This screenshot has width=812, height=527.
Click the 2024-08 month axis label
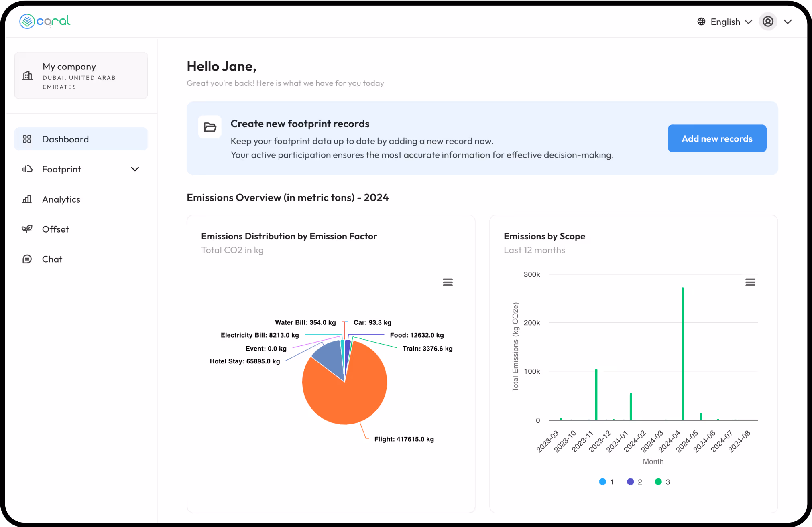click(x=739, y=441)
